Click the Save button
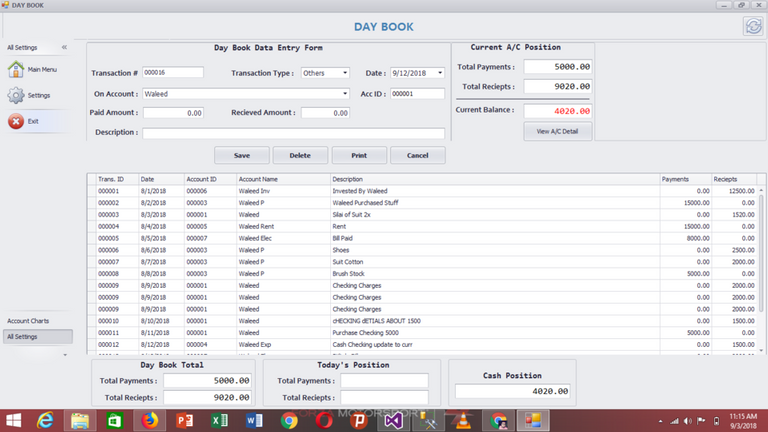 [242, 156]
